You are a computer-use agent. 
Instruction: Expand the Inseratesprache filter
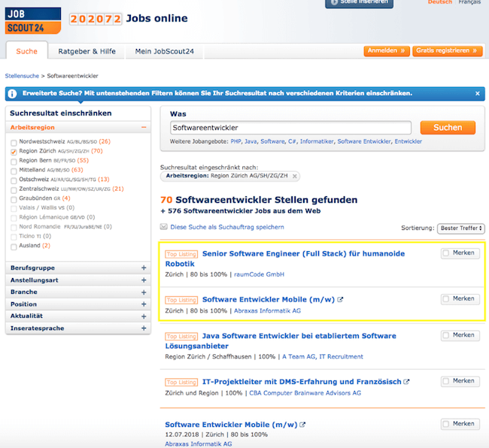coord(78,328)
